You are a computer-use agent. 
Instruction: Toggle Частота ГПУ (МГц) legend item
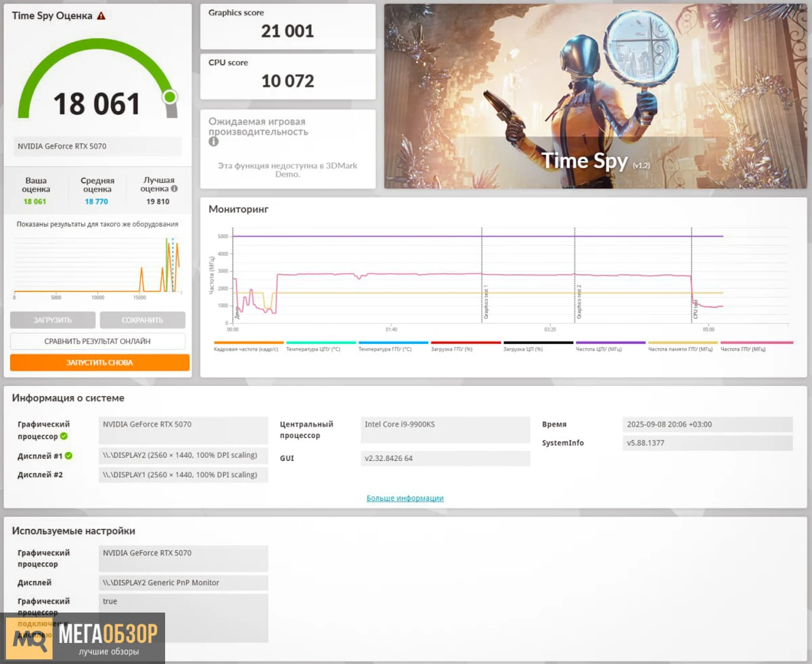[755, 346]
